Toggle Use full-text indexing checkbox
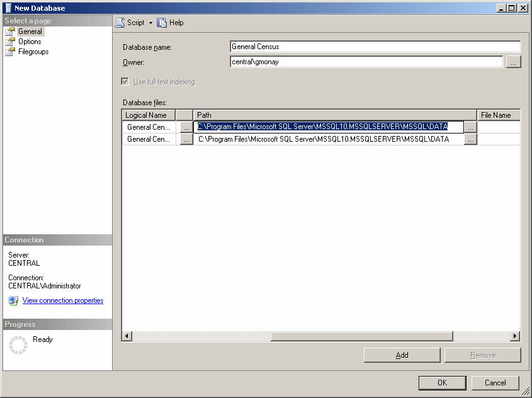 click(x=125, y=82)
